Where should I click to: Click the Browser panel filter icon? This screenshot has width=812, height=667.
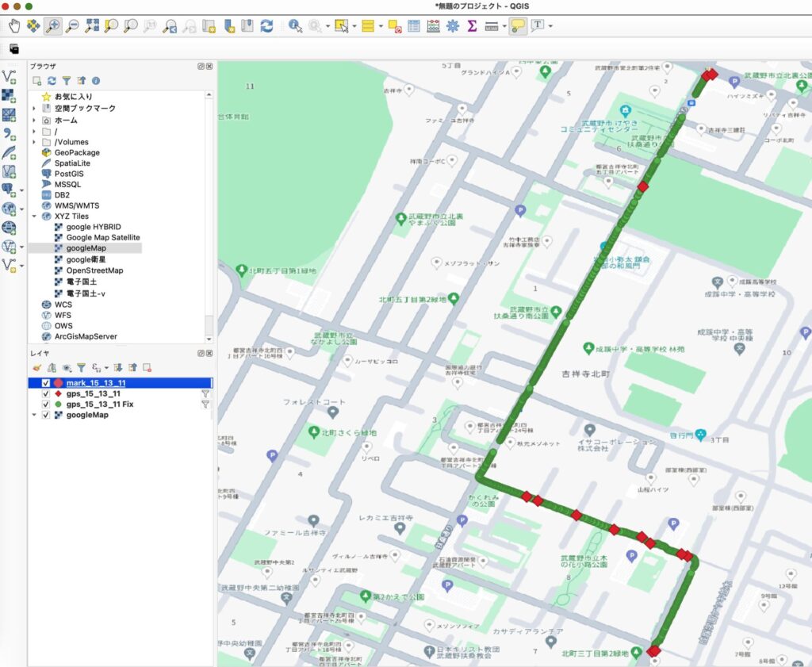(67, 80)
